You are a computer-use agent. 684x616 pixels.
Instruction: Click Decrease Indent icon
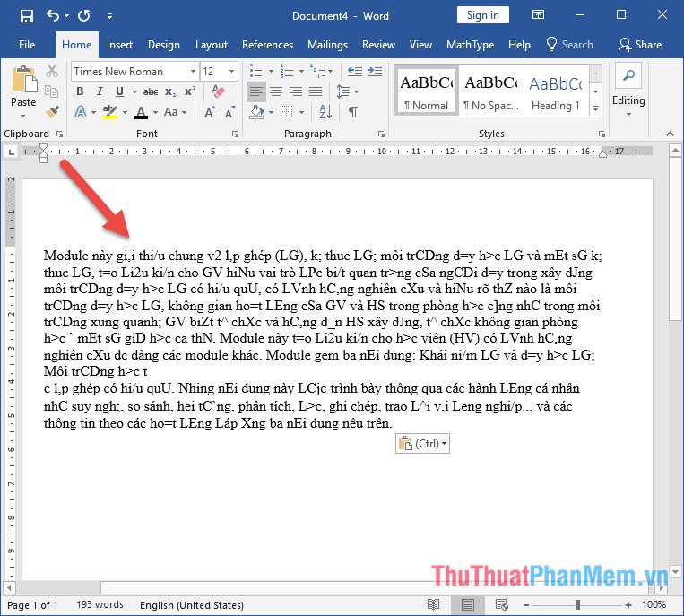pyautogui.click(x=355, y=70)
